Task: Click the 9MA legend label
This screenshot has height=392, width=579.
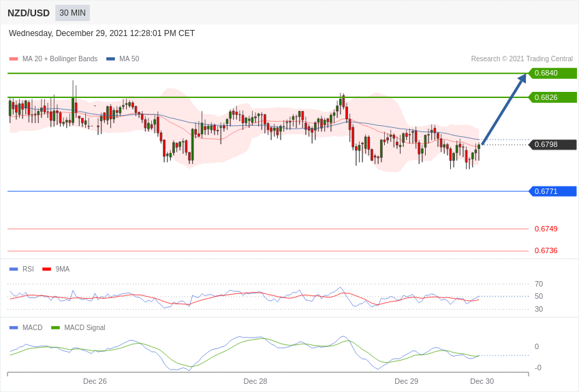Action: click(x=63, y=269)
